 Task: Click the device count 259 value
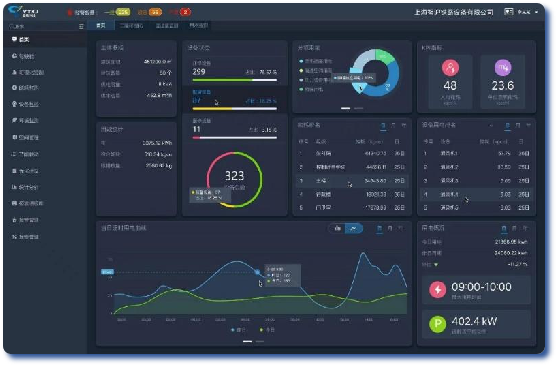199,72
